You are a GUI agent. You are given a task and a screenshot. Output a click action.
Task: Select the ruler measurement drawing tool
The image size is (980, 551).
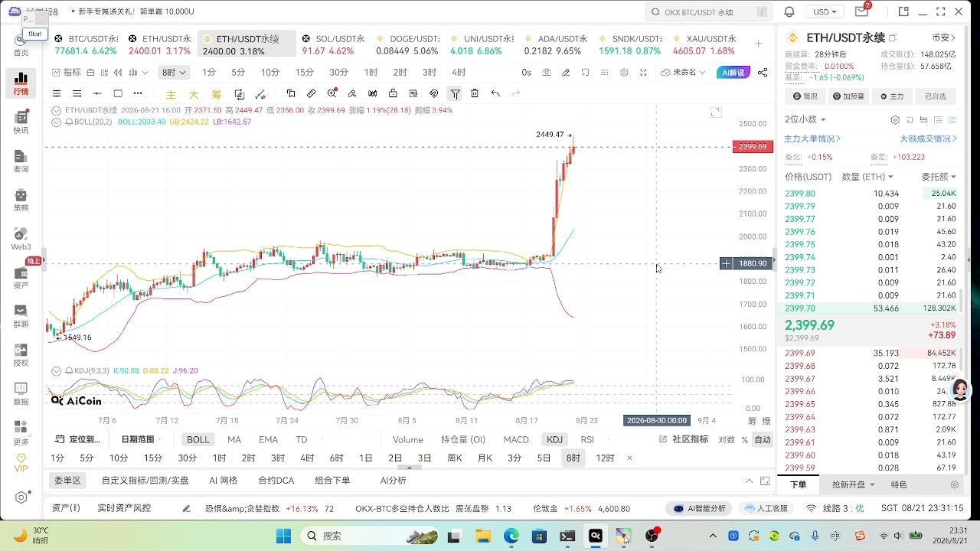coord(312,93)
